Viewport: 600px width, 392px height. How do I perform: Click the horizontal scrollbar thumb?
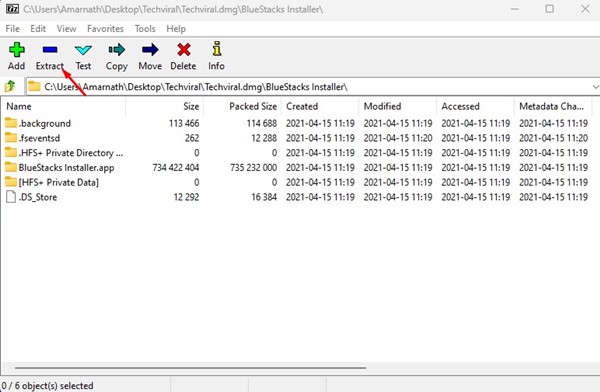click(x=190, y=368)
